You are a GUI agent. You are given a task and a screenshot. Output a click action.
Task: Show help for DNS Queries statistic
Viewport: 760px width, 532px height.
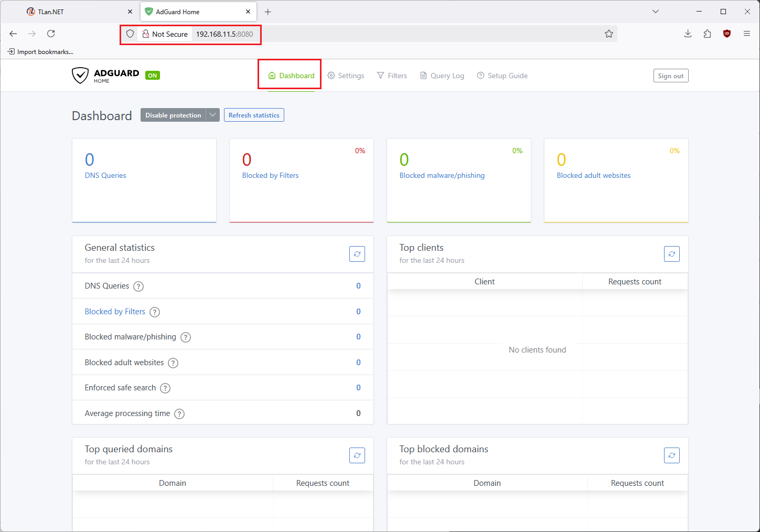[138, 286]
